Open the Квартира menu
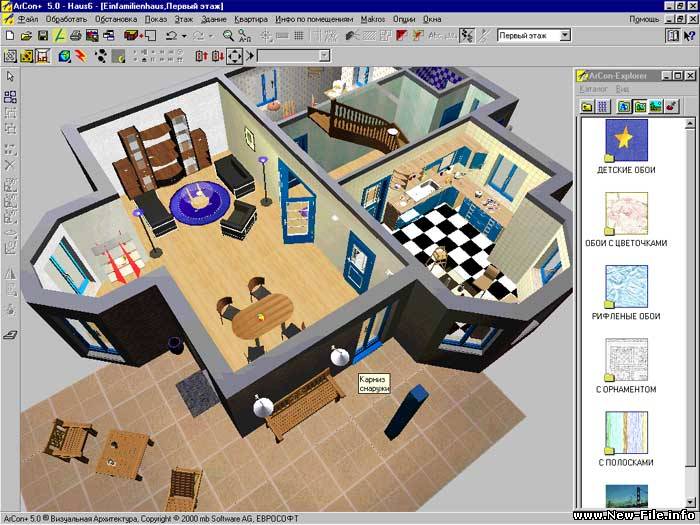 coord(251,19)
